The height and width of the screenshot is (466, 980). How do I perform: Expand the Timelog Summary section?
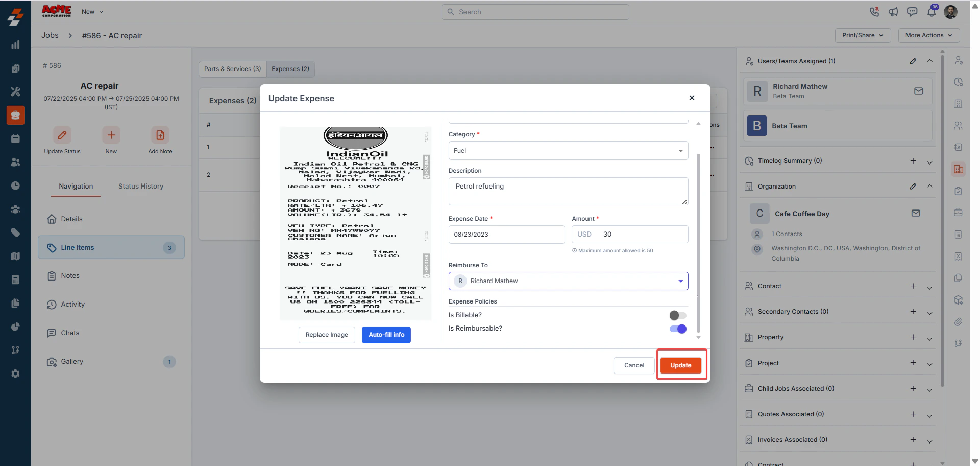point(929,162)
